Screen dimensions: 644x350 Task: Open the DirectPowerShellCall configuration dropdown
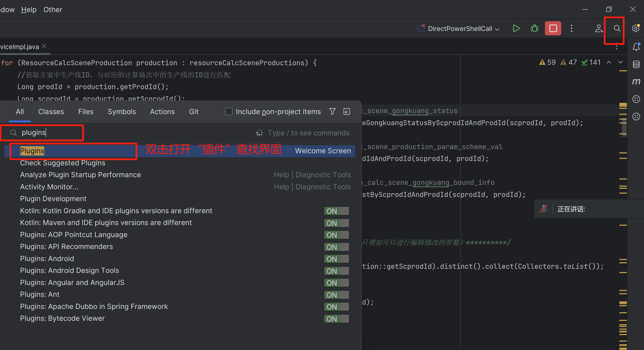pyautogui.click(x=497, y=28)
